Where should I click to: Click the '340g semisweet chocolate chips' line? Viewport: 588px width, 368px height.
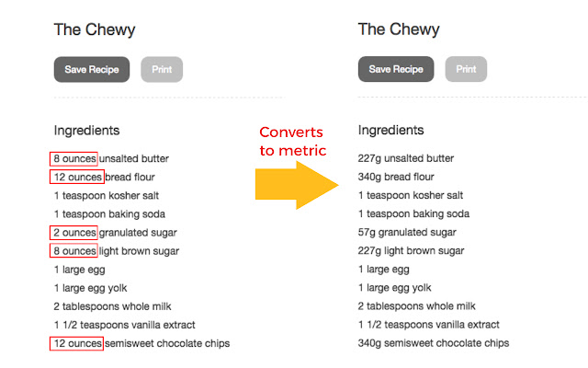(x=433, y=343)
